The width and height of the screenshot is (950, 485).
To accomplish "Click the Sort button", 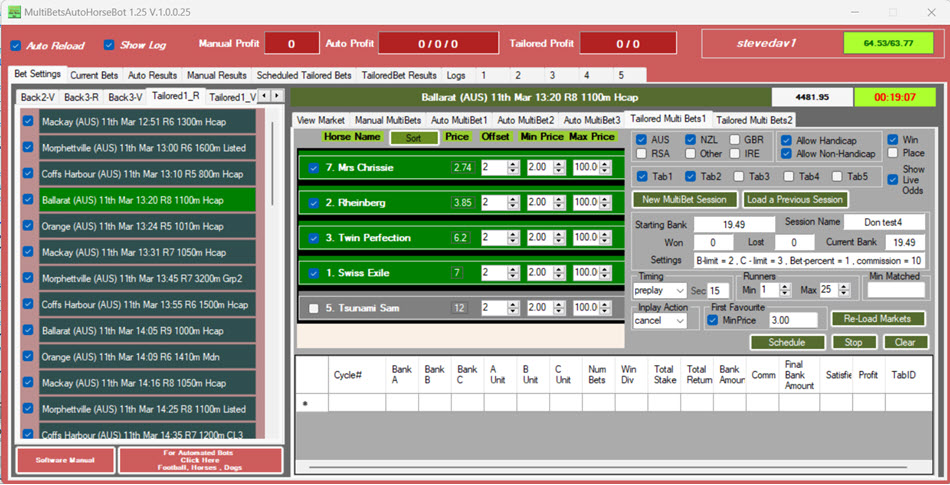I will (414, 138).
